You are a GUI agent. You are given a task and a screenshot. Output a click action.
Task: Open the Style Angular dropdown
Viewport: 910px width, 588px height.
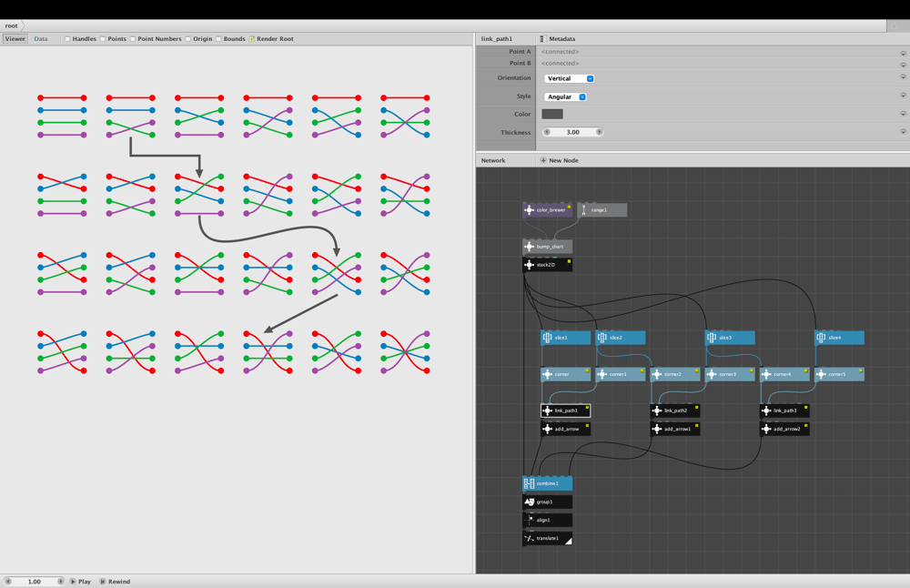565,96
